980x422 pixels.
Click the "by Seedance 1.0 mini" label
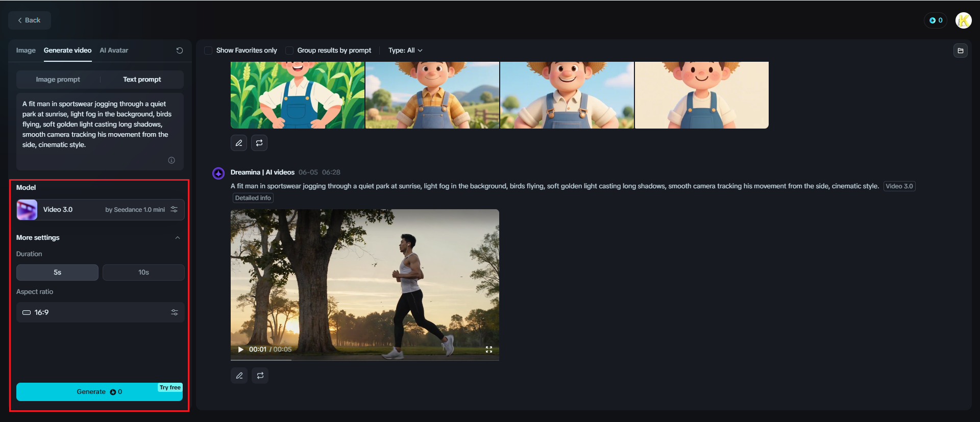[135, 210]
